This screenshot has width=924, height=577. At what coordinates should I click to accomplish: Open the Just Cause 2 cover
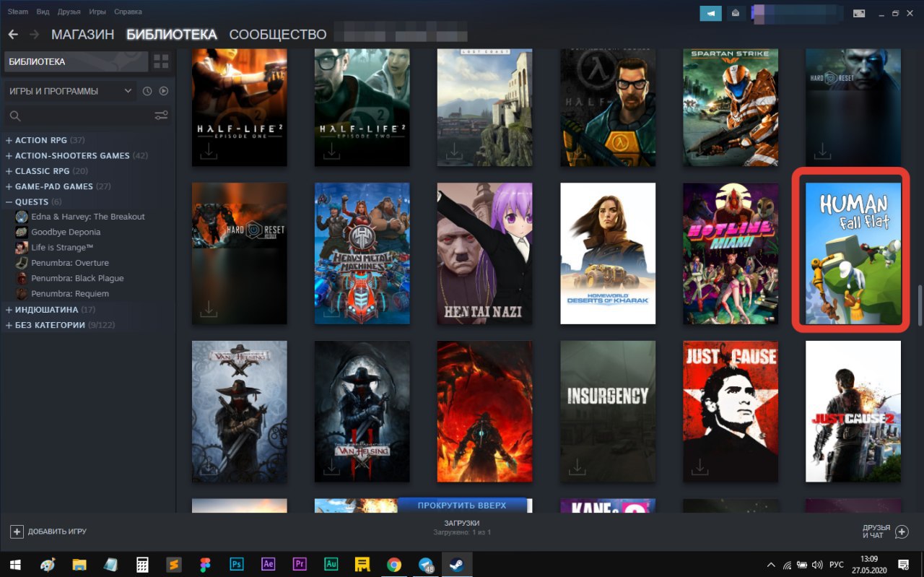853,412
